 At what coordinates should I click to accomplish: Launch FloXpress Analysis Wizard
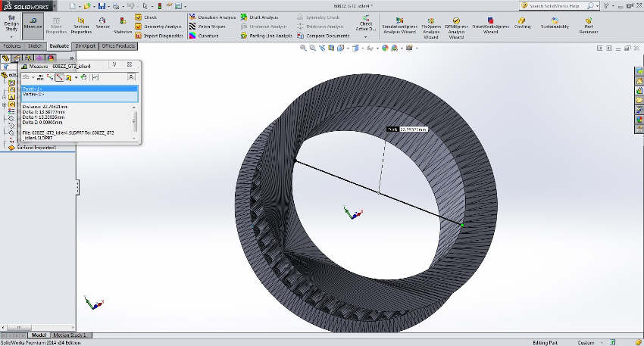[x=431, y=28]
